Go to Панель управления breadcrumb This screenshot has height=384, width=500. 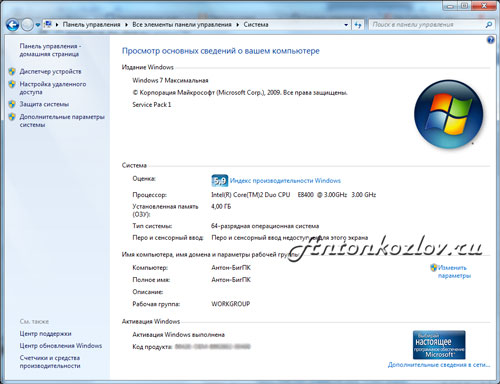tap(91, 25)
